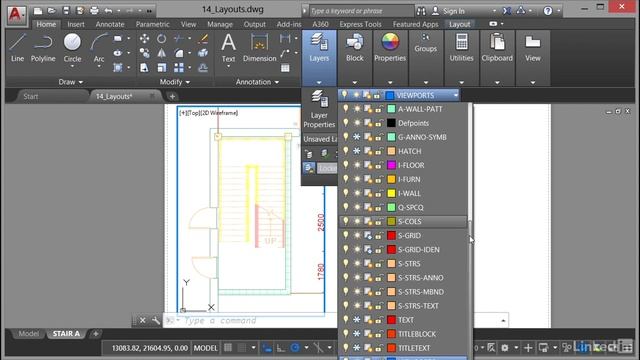Select the Polyline tool
The height and width of the screenshot is (360, 640).
pos(43,47)
